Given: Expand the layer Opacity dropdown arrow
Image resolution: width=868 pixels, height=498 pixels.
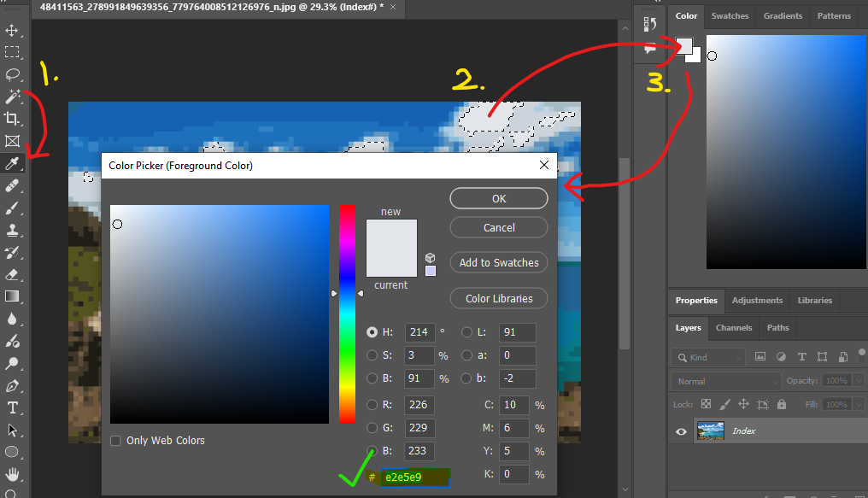Looking at the screenshot, I should (859, 381).
